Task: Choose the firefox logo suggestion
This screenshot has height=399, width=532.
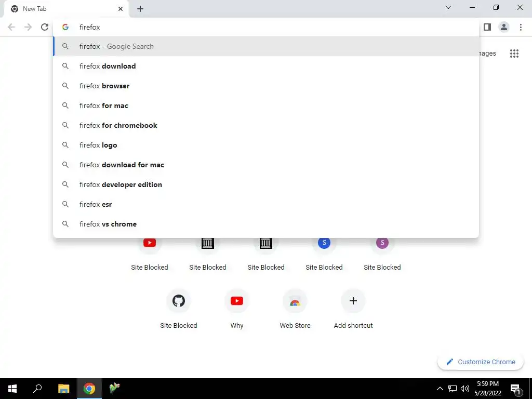Action: [x=265, y=145]
